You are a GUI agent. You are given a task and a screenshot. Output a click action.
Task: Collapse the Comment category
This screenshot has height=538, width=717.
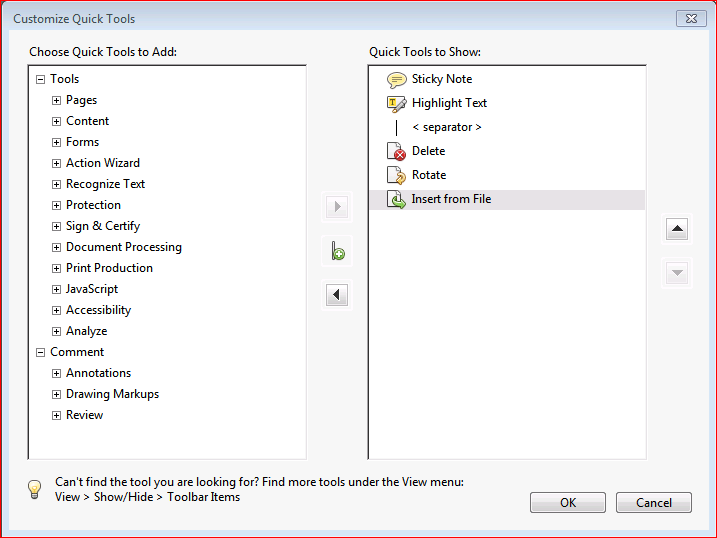point(41,352)
